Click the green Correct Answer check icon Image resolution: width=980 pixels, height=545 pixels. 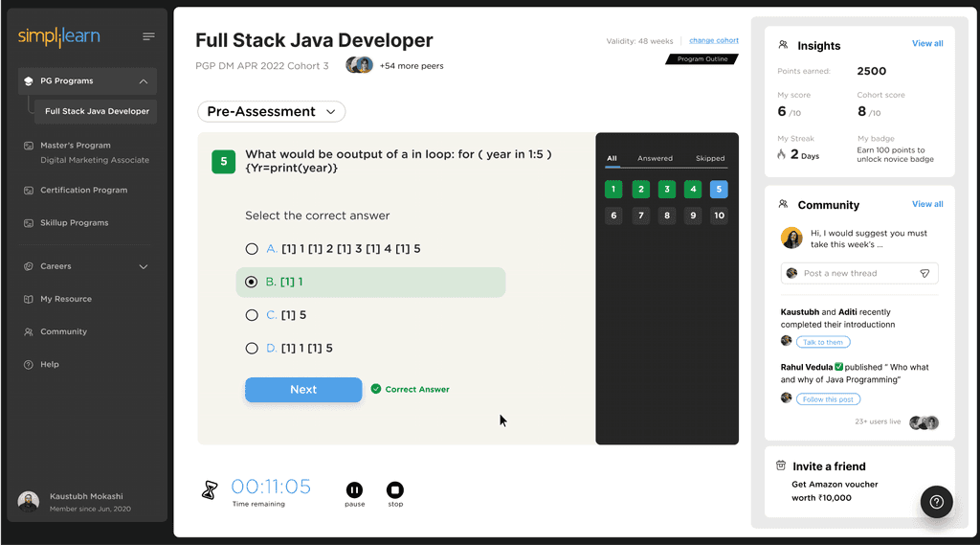pos(375,389)
